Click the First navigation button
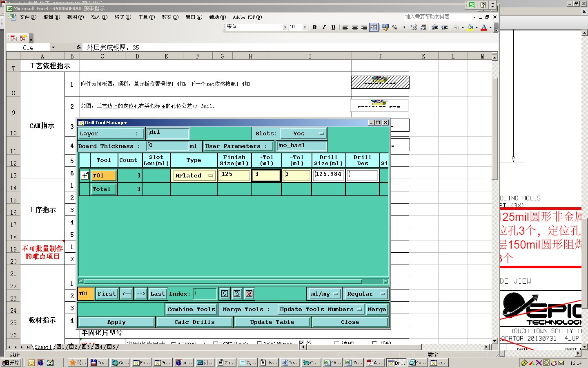588x368 pixels. pyautogui.click(x=107, y=294)
